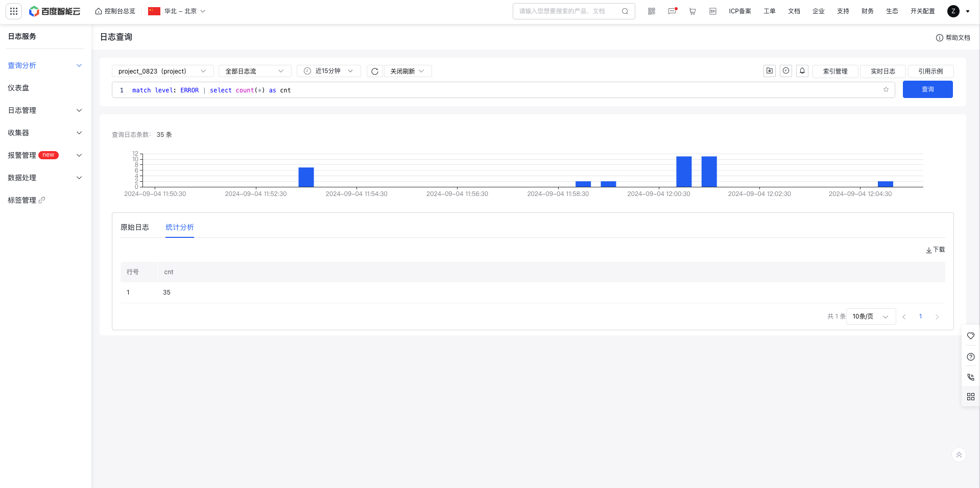Click the saved queries folder icon
The width and height of the screenshot is (980, 488).
(770, 71)
